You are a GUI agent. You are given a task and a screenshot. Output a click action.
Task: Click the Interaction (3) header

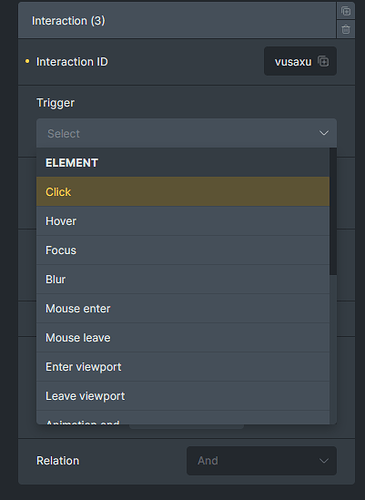[x=177, y=21]
